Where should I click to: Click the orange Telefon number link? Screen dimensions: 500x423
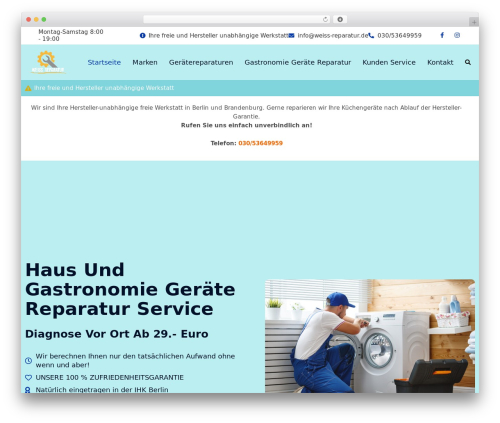pyautogui.click(x=261, y=143)
